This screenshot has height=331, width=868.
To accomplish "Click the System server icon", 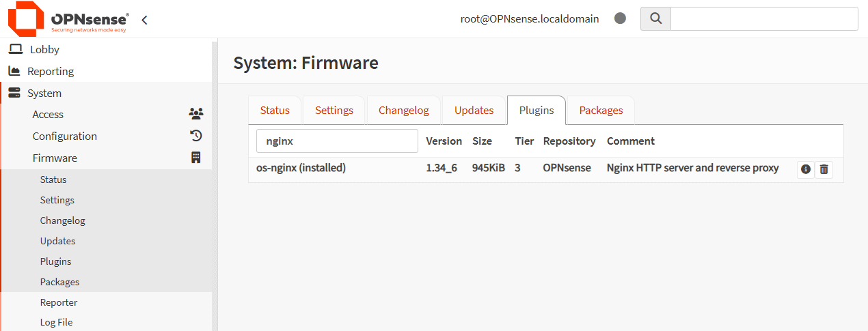I will 14,93.
